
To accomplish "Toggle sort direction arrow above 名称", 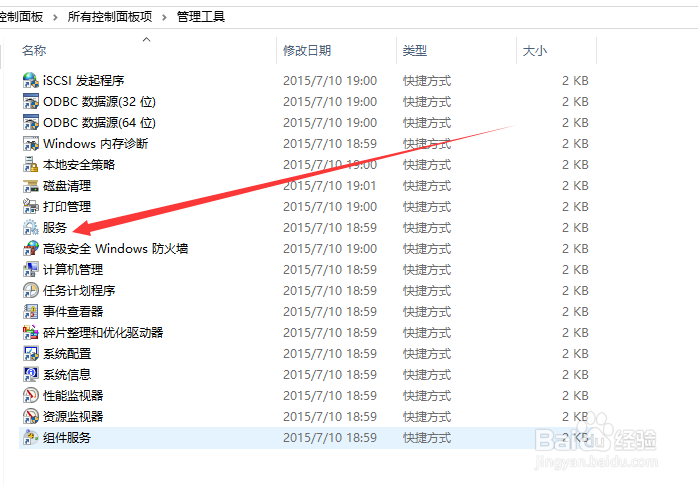I will point(146,40).
